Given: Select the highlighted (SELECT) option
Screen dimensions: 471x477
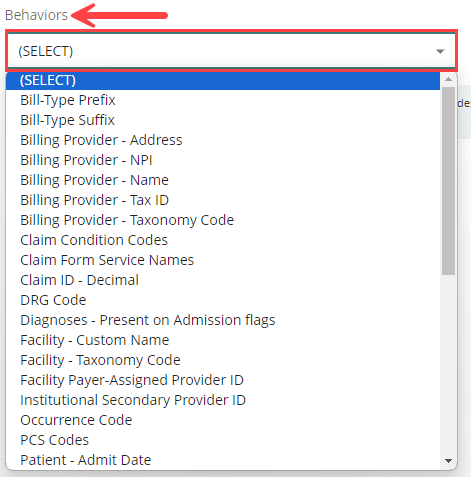Looking at the screenshot, I should (x=223, y=80).
